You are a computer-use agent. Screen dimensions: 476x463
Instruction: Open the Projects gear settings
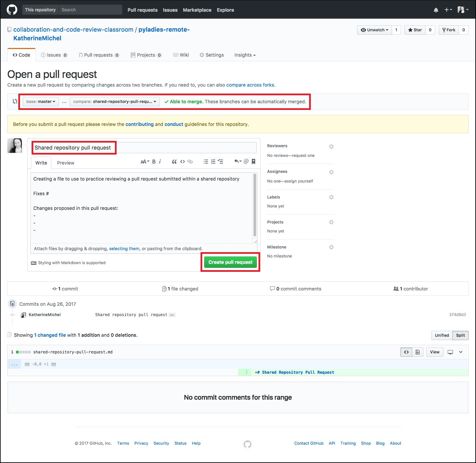[x=331, y=222]
